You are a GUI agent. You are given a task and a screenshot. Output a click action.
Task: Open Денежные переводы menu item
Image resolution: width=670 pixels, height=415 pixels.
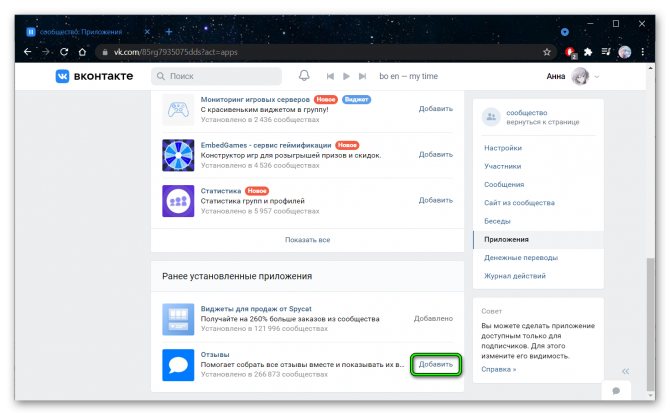coord(521,258)
